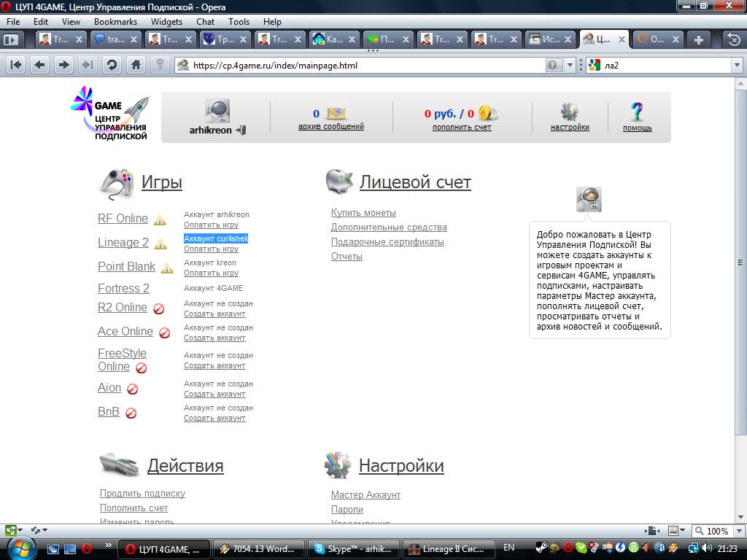Open a new tab with plus button
Screen dimensions: 747x560
pyautogui.click(x=698, y=39)
